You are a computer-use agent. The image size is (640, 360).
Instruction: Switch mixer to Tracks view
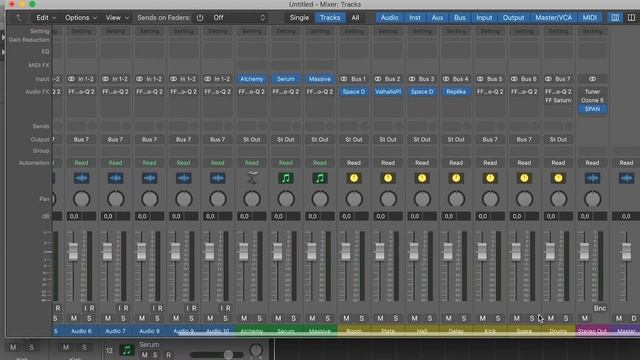coord(330,18)
